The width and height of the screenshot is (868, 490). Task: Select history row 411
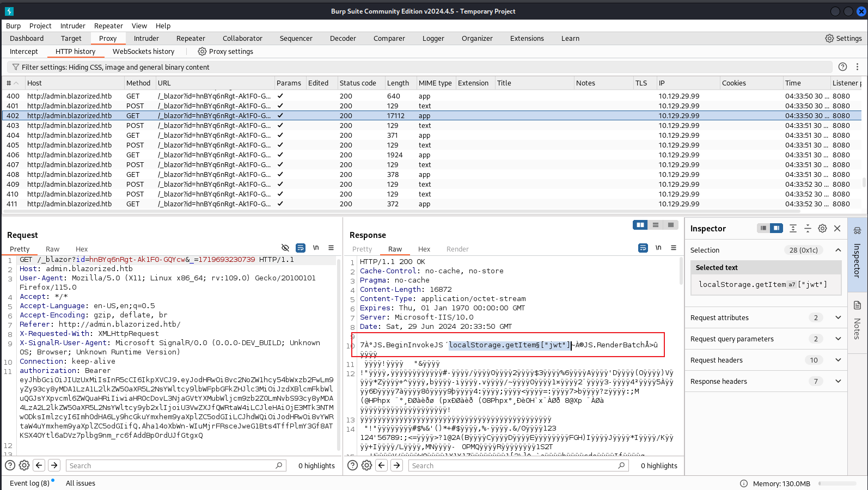432,204
